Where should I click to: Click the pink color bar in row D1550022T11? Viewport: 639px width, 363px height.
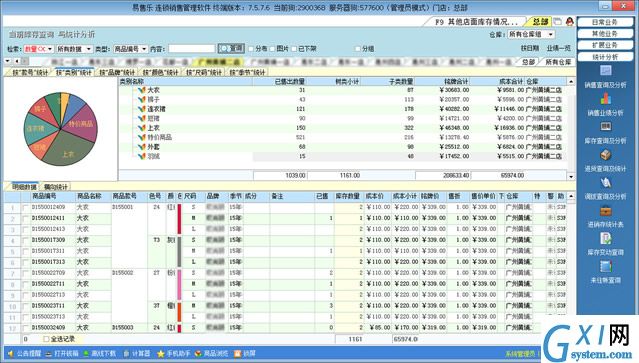(179, 284)
